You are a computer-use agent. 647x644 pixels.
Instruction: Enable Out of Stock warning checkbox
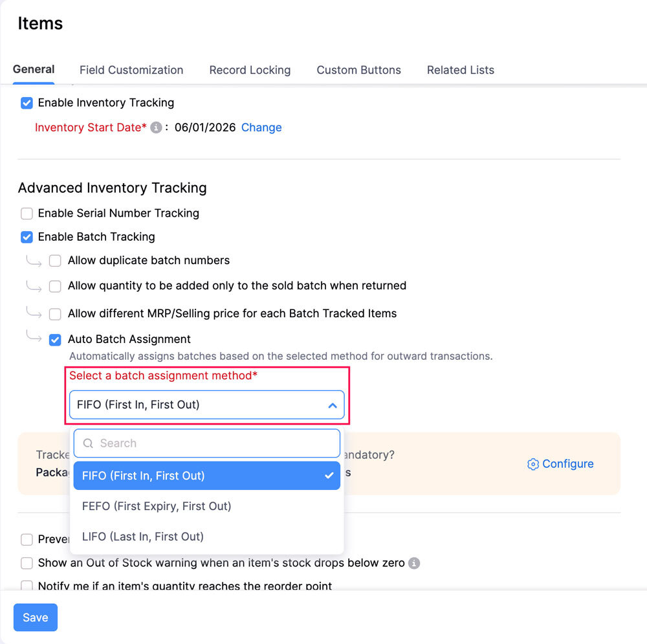[x=27, y=563]
